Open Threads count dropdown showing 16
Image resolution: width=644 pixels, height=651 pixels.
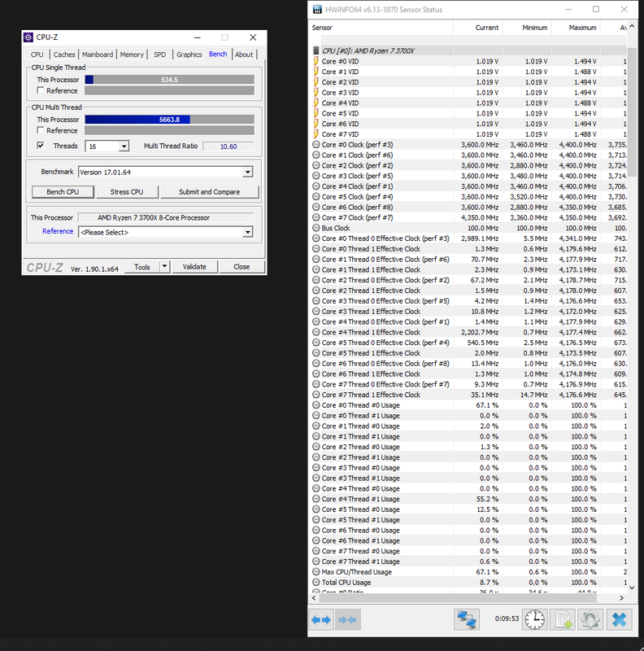coord(124,146)
